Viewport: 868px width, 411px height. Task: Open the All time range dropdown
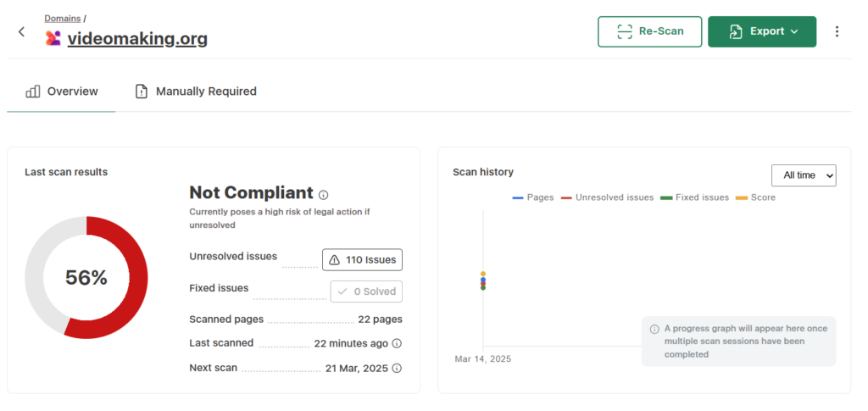(804, 175)
